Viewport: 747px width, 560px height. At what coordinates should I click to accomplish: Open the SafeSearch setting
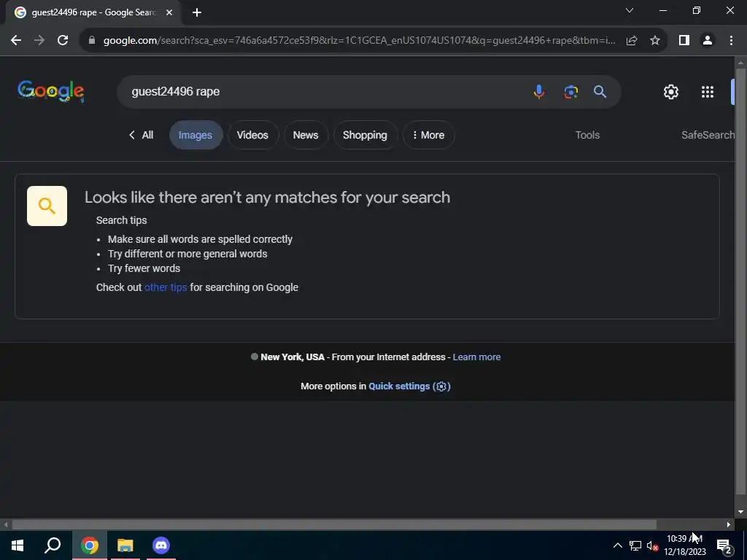tap(708, 135)
